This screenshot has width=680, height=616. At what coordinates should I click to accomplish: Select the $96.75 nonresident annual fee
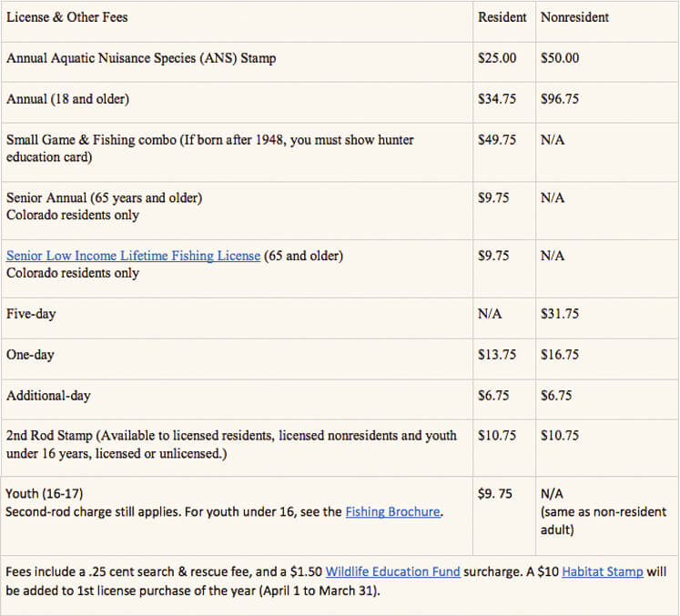pyautogui.click(x=560, y=99)
